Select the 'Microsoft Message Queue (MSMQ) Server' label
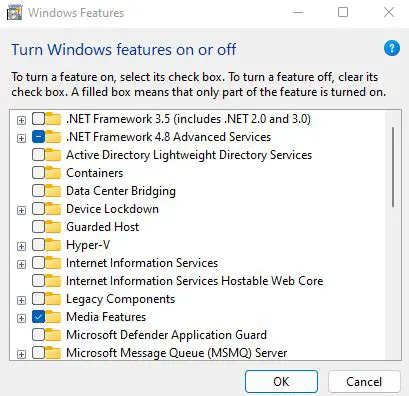Screen dimensions: 409x396 177,353
